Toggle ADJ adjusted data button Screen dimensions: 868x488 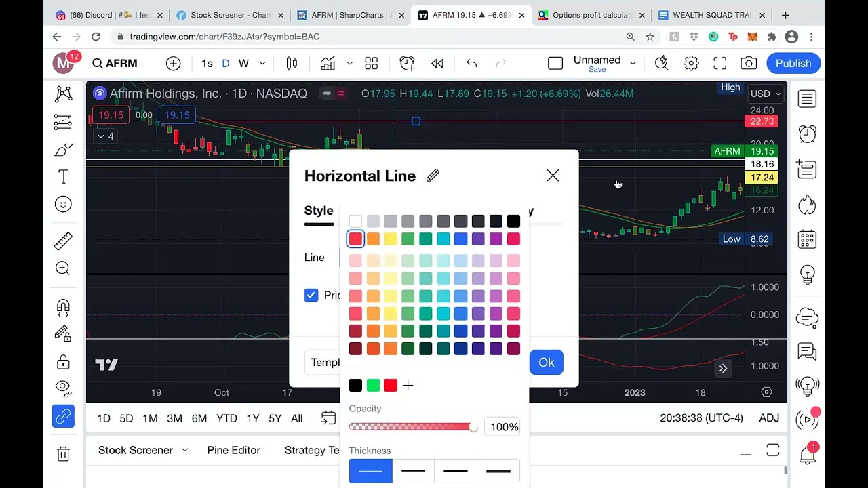pyautogui.click(x=769, y=418)
